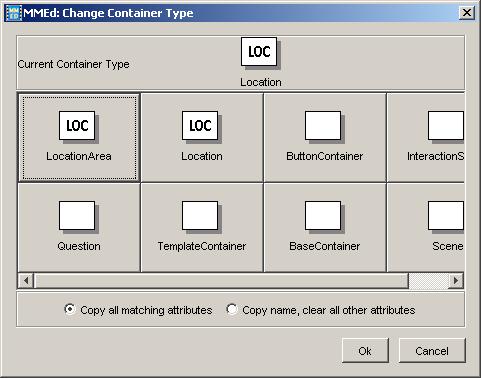Click the right scroll arrow of container list
481x378 pixels.
click(456, 281)
